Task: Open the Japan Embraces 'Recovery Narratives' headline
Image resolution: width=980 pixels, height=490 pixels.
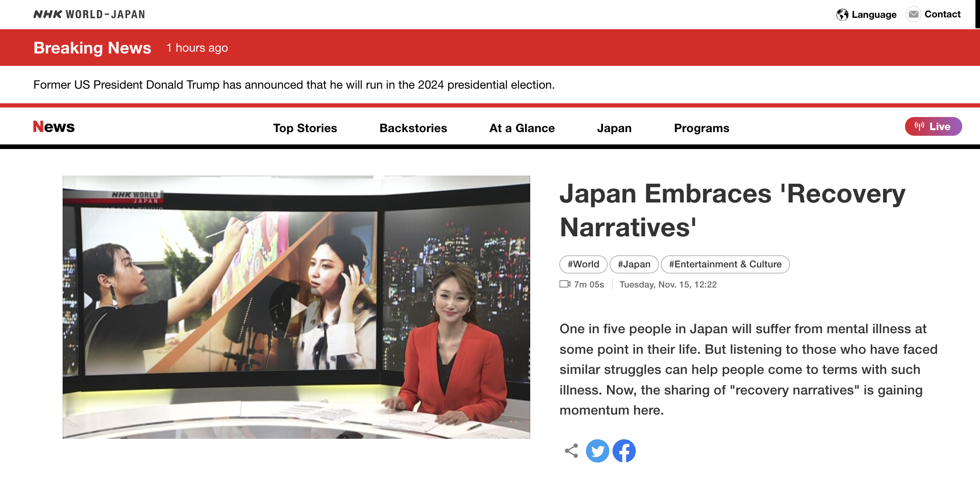Action: pyautogui.click(x=732, y=210)
